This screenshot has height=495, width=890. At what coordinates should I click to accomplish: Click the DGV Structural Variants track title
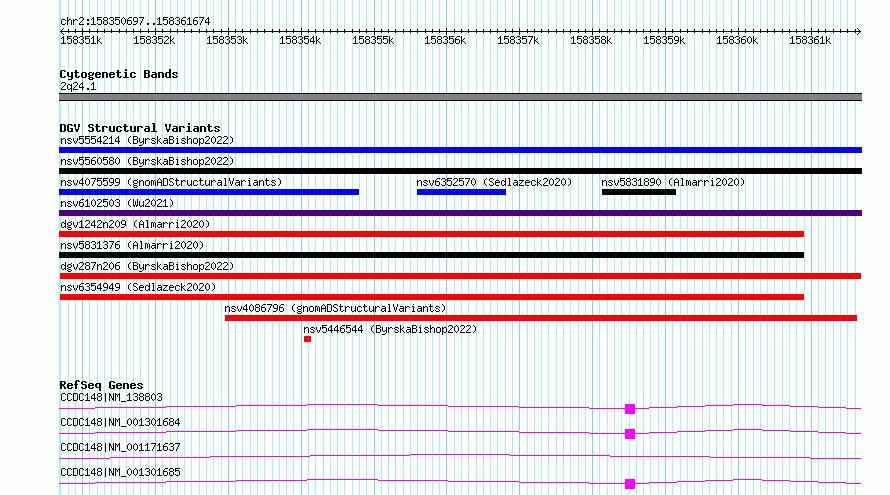tap(140, 128)
